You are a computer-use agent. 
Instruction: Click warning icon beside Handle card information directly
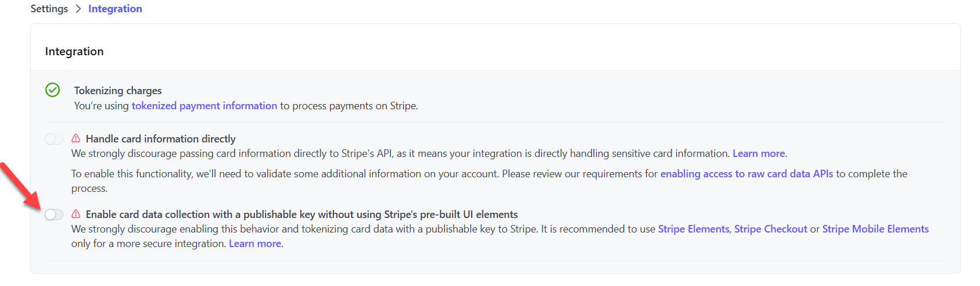tap(76, 138)
